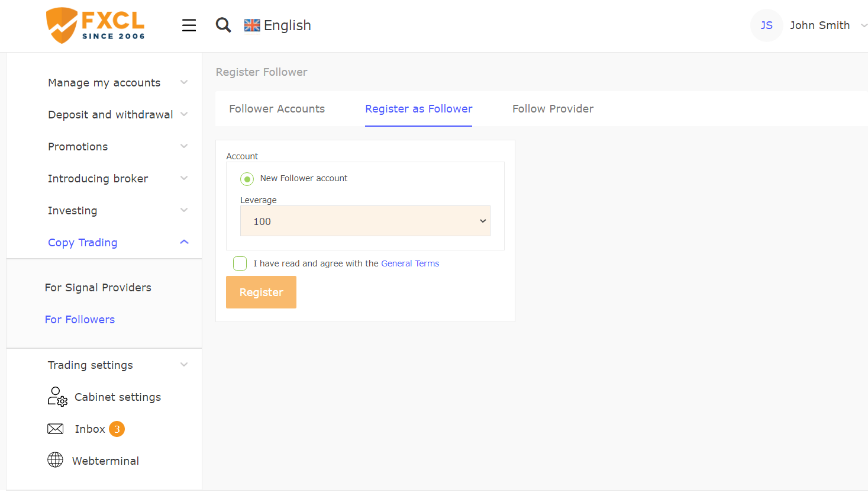Click the Leverage field label
This screenshot has height=492, width=868.
pos(259,200)
